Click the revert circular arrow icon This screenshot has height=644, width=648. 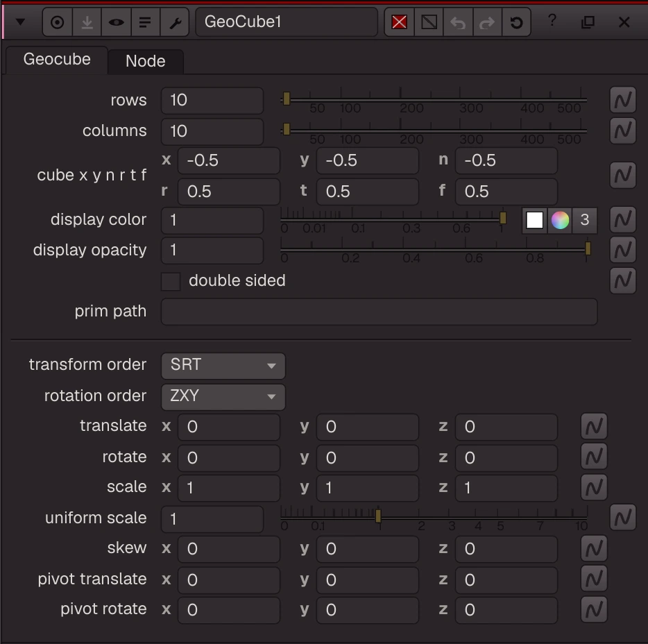(x=516, y=22)
